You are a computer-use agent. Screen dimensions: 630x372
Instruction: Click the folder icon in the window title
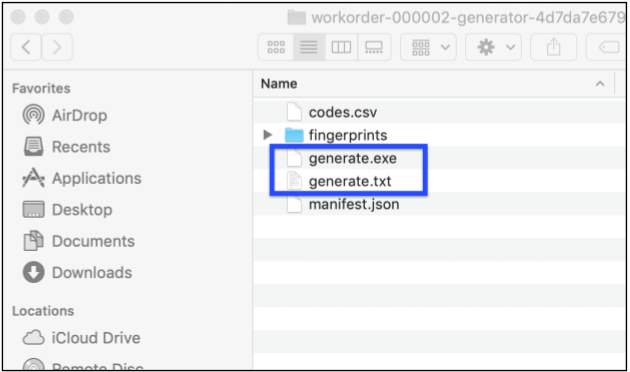[297, 17]
